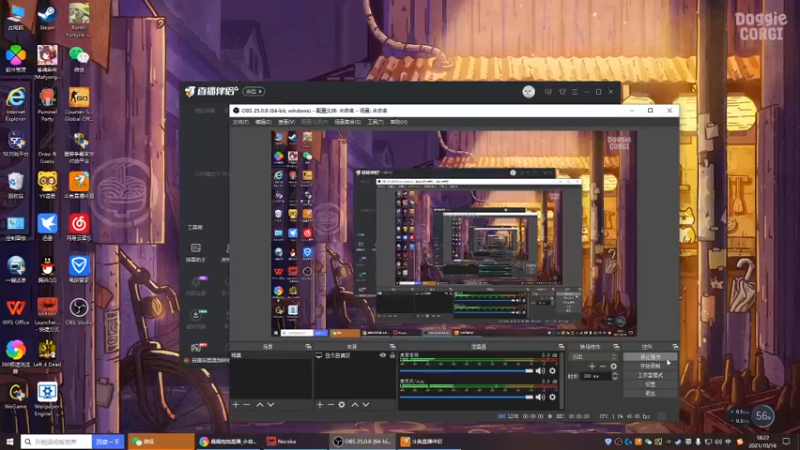800x450 pixels.
Task: Move the scene up with the up arrow
Action: [x=260, y=405]
